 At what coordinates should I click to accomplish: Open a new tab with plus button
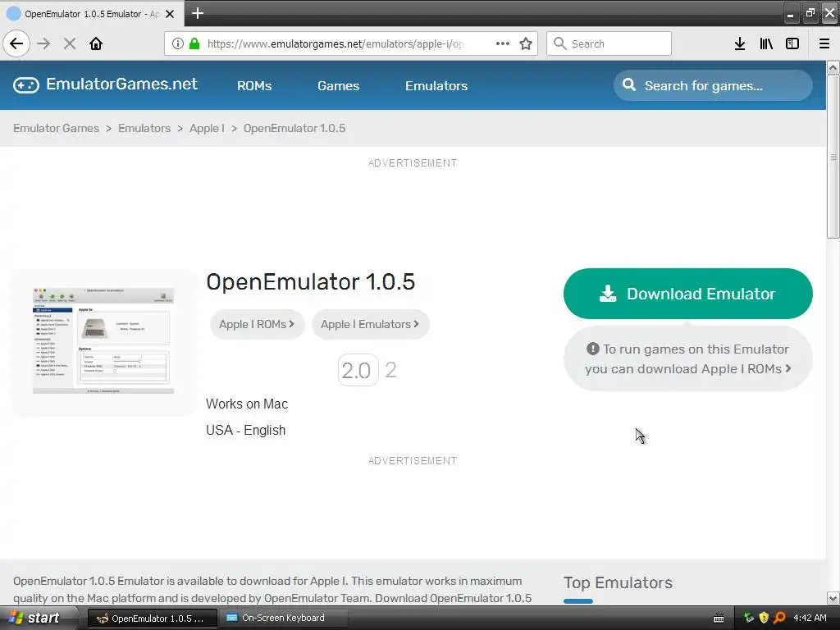[198, 13]
